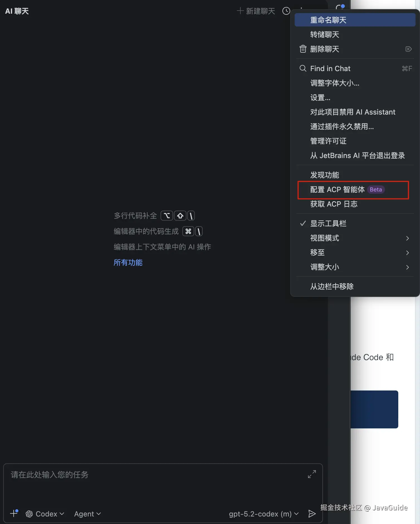Select 重命名聊天 menu item
This screenshot has height=524, width=420.
tap(355, 20)
